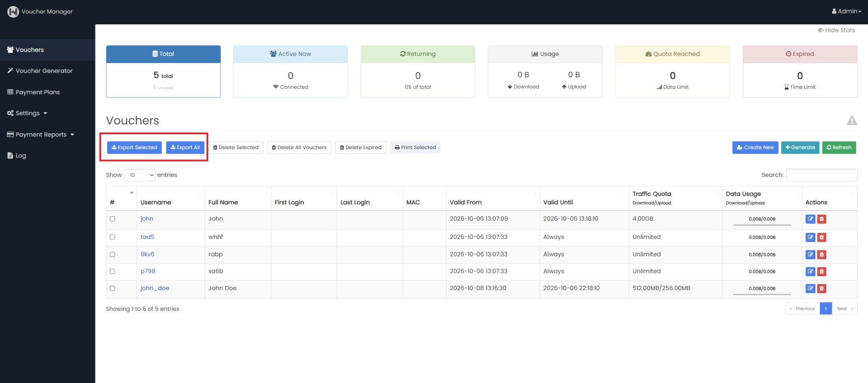Click john's data usage progress bar
Image resolution: width=868 pixels, height=383 pixels.
[762, 225]
